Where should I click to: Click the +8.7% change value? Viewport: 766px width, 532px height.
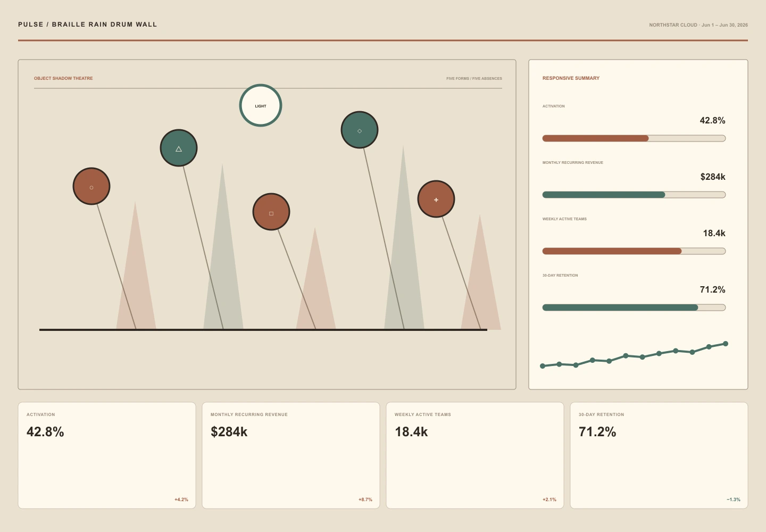[x=365, y=500]
